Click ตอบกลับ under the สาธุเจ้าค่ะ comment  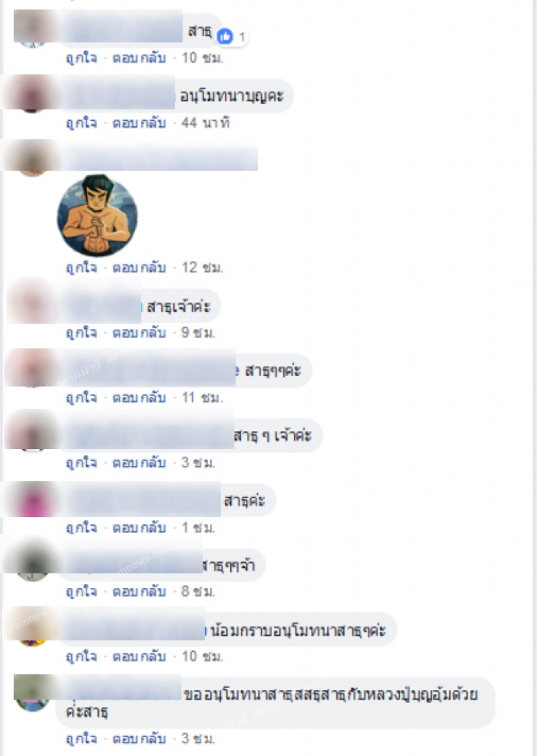pos(139,332)
